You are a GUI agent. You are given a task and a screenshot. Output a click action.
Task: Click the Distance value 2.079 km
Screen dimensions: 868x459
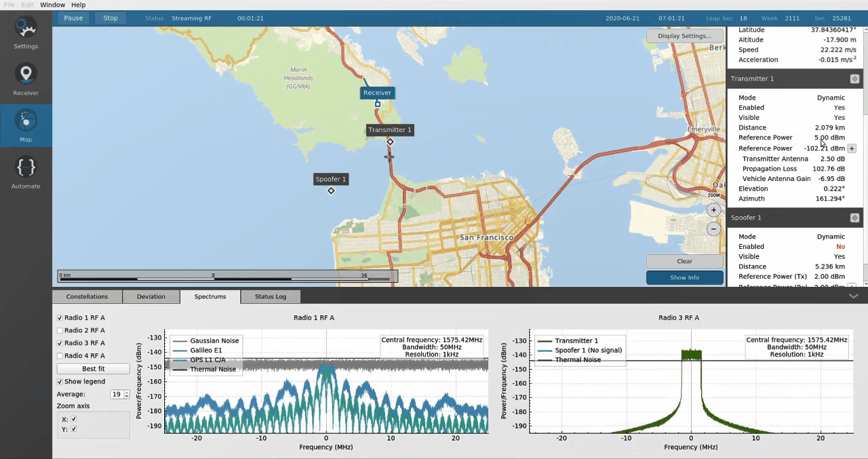830,127
